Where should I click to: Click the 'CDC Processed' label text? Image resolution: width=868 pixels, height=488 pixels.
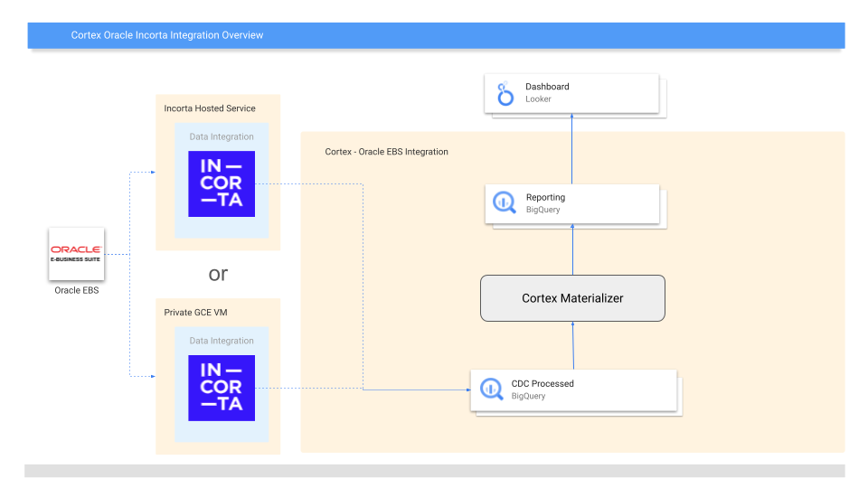[542, 383]
